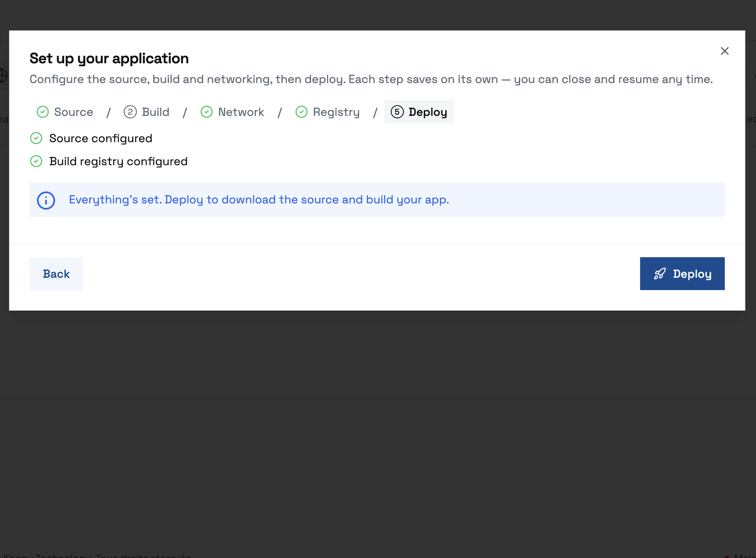This screenshot has height=558, width=756.
Task: Select the 'Source configured' status text
Action: 101,138
